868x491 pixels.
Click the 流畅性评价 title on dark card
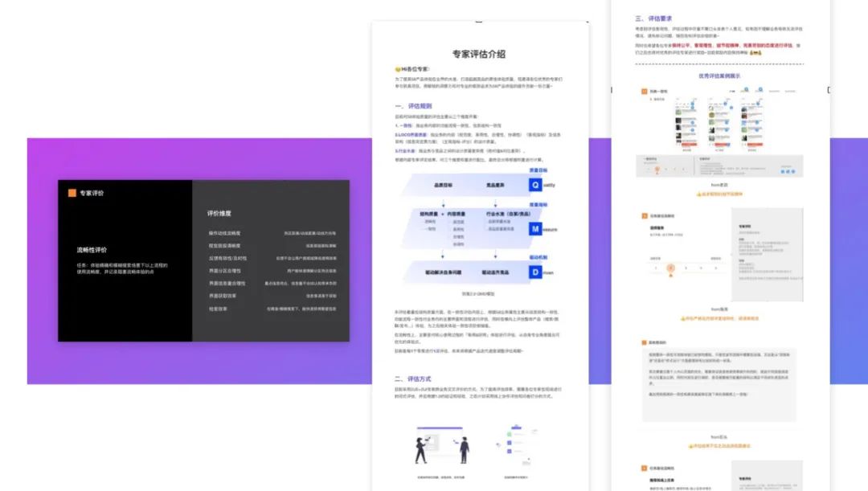point(92,250)
